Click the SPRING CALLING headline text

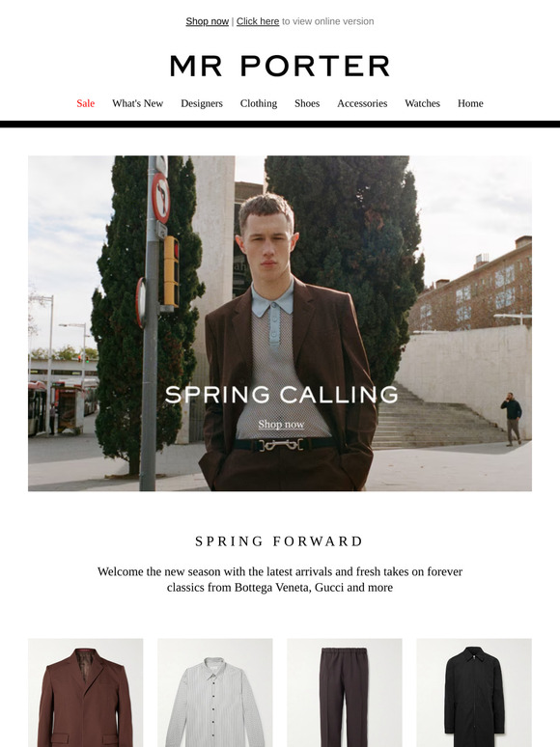point(281,395)
